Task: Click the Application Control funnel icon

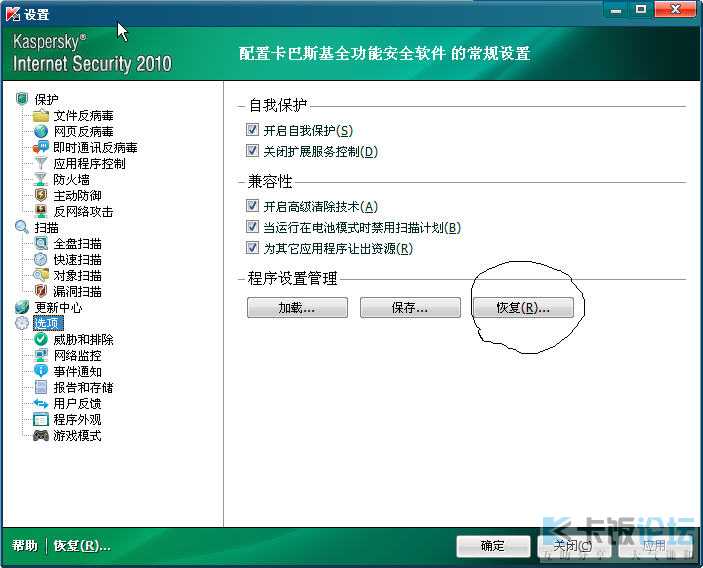Action: pyautogui.click(x=41, y=164)
